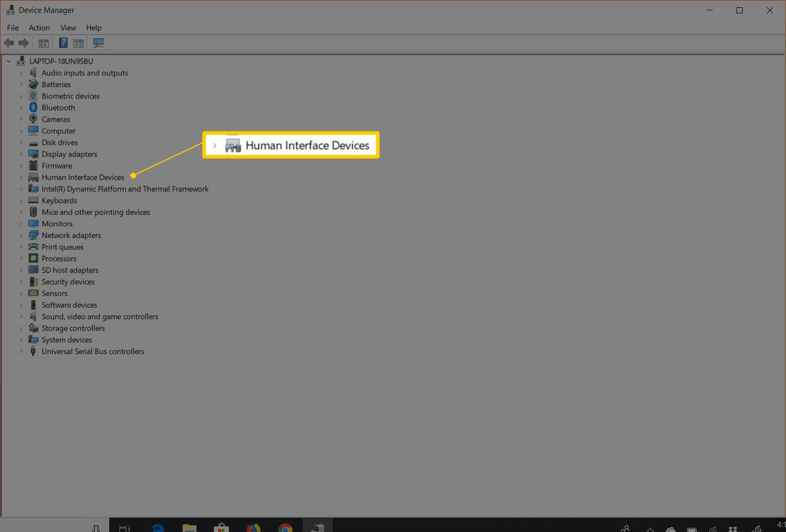Click the Forward arrow in the toolbar
The height and width of the screenshot is (532, 786).
pos(23,43)
